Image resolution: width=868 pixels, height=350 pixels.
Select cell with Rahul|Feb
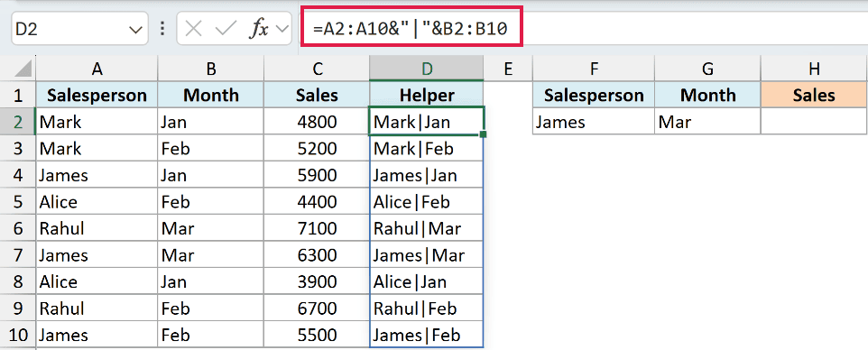click(x=427, y=309)
